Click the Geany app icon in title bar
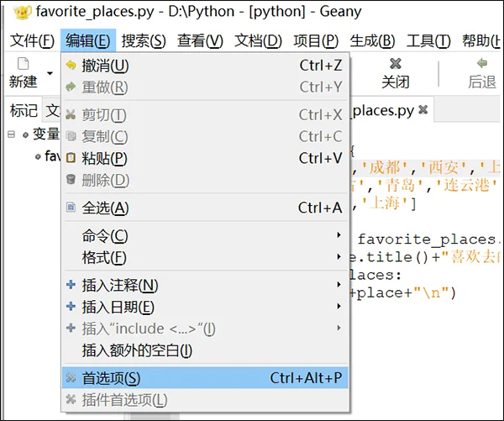This screenshot has width=504, height=421. (12, 13)
